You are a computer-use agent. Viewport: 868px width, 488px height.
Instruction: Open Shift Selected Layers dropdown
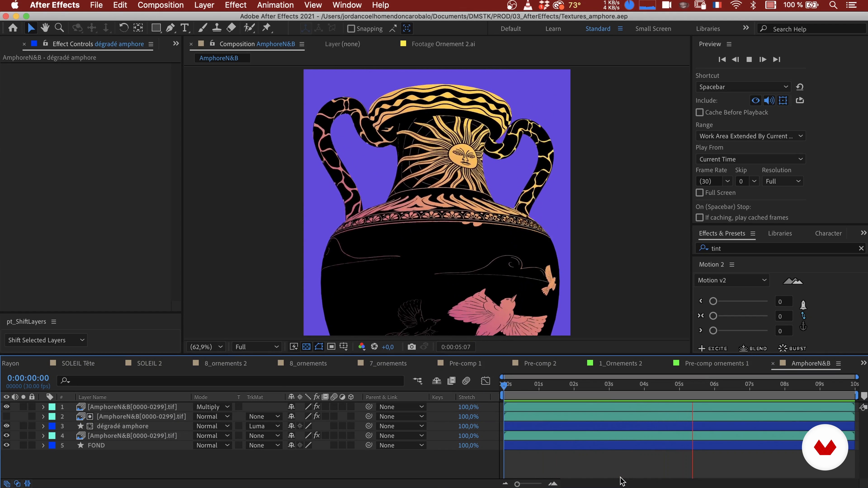(46, 340)
